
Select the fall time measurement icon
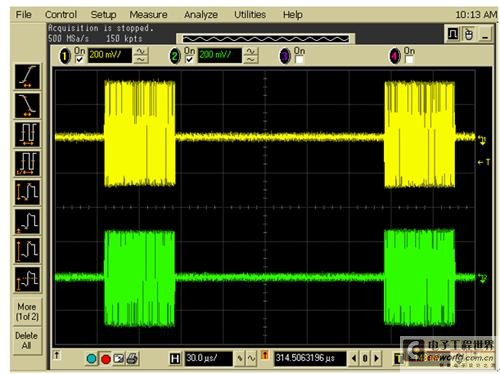point(27,105)
